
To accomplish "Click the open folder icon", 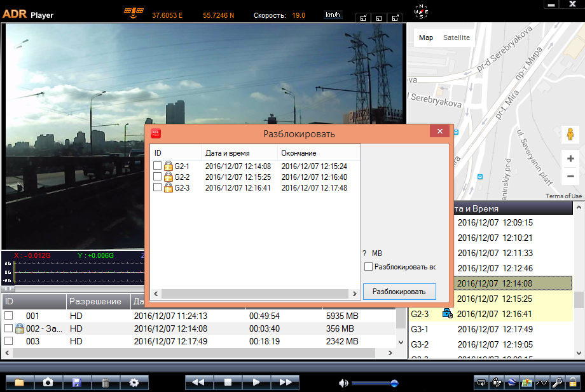I will (x=20, y=382).
